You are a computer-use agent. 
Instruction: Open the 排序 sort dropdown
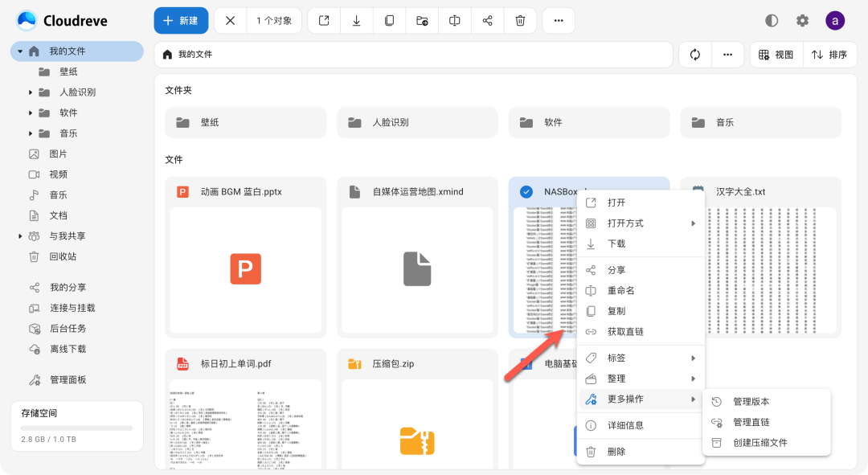(829, 55)
